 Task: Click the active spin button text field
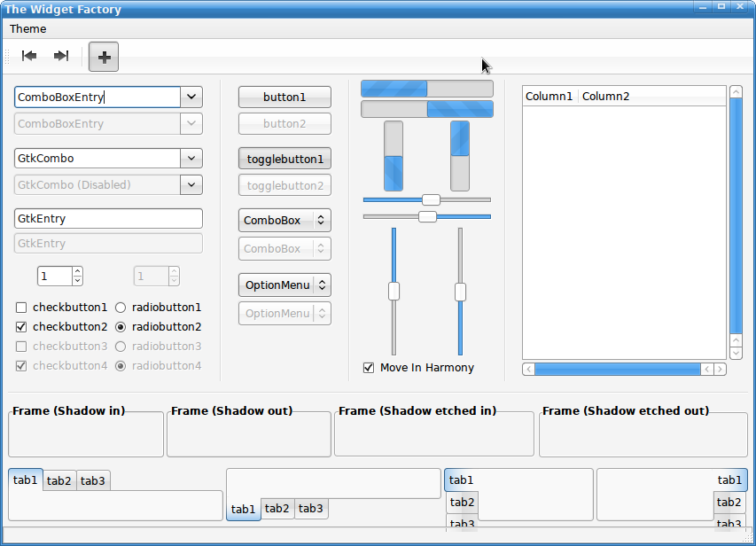tap(55, 276)
